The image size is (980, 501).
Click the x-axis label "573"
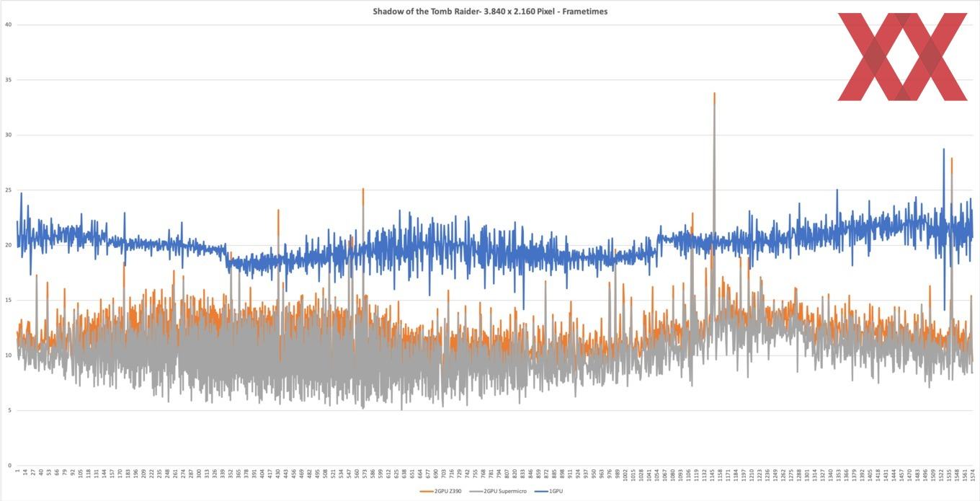(x=365, y=474)
